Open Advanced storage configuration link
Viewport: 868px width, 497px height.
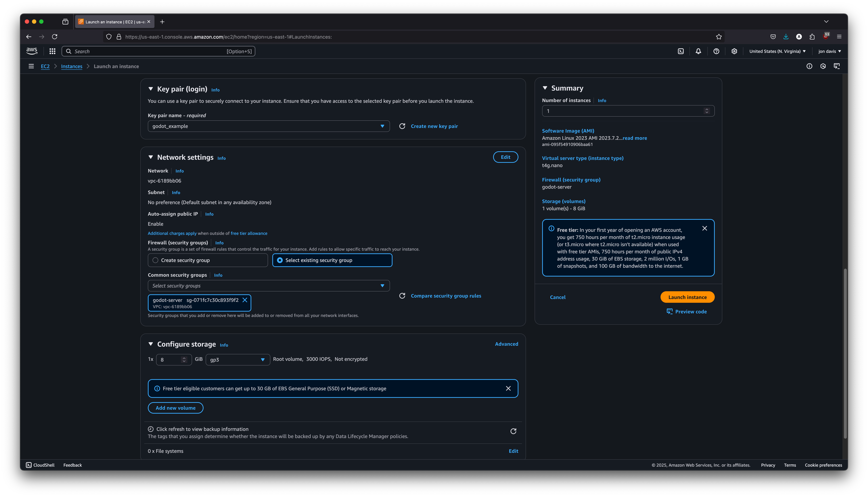pyautogui.click(x=506, y=344)
